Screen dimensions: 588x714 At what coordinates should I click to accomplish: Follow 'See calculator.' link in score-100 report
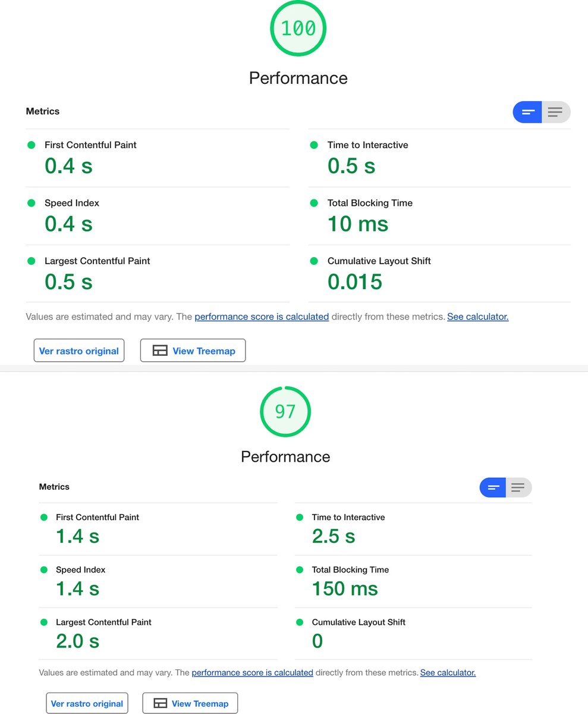click(x=478, y=317)
